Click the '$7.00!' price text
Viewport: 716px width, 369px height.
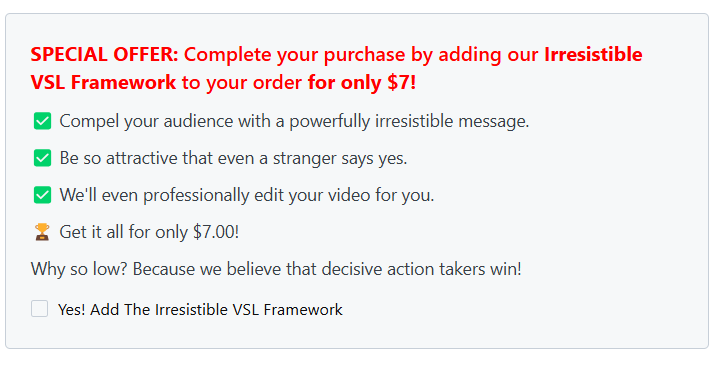(x=216, y=232)
